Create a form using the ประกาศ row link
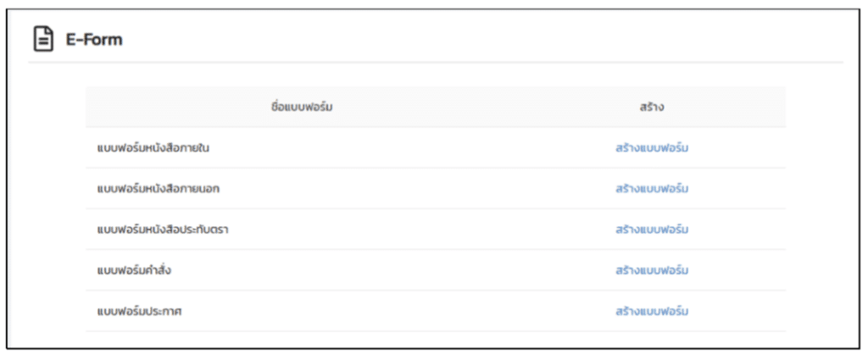 coord(652,312)
